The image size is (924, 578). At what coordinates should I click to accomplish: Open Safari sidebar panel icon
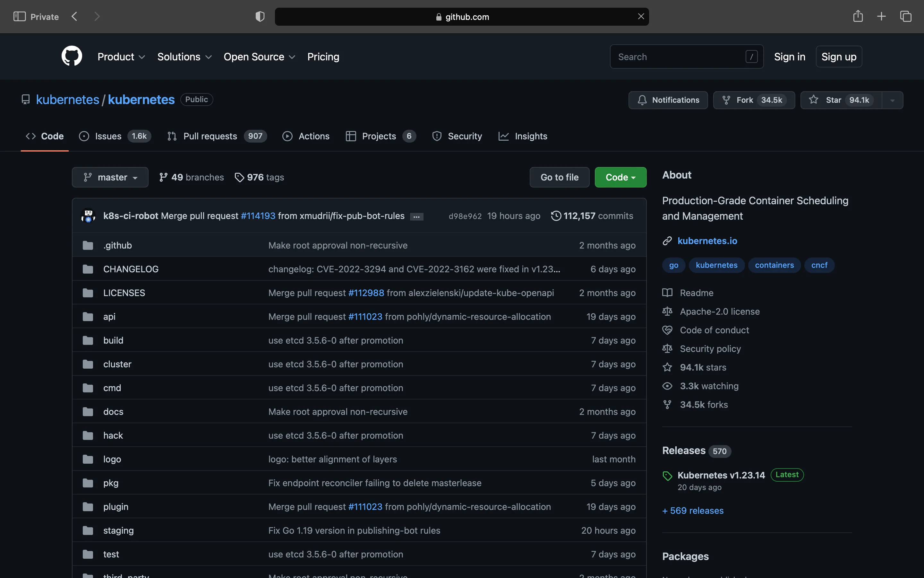[x=20, y=16]
